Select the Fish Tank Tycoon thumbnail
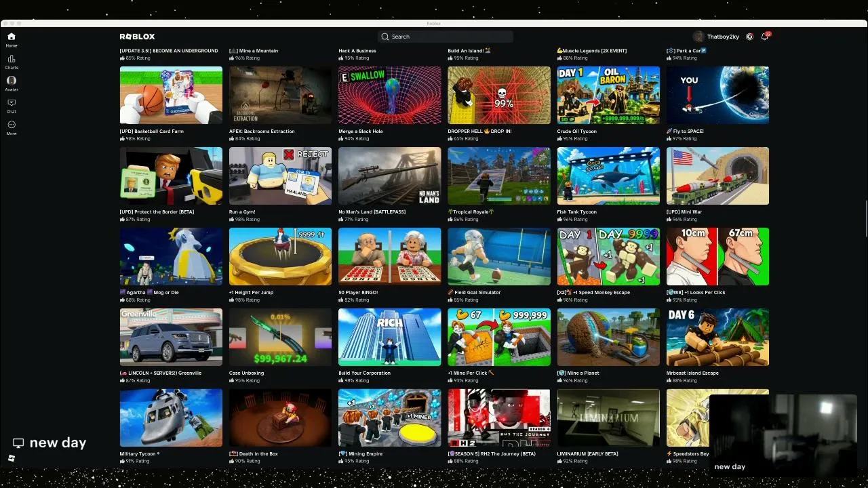This screenshot has height=488, width=868. pos(608,176)
